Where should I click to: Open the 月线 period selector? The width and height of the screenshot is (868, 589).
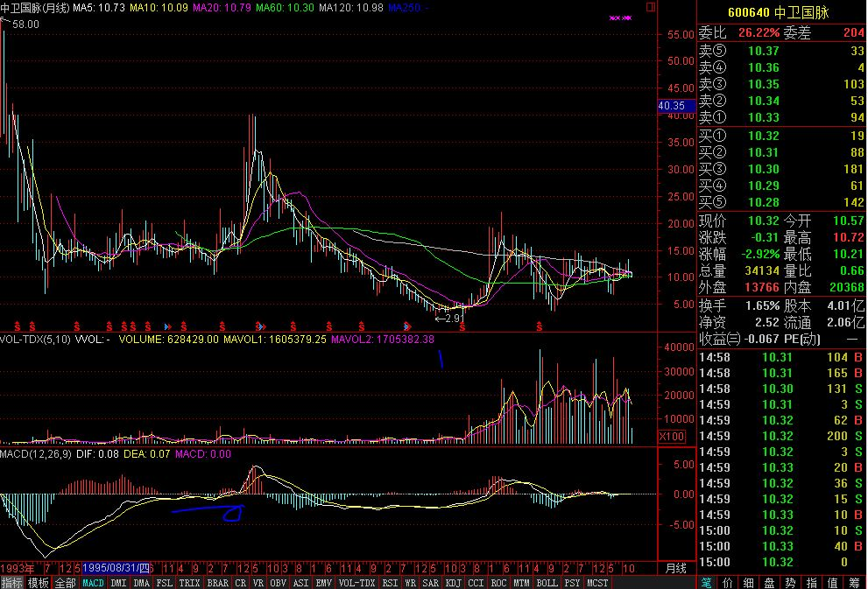pos(676,568)
